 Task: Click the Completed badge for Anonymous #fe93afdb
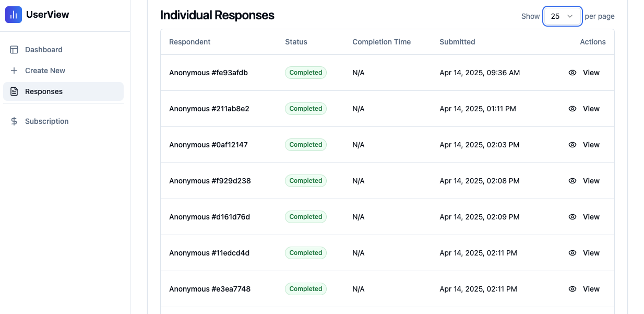pos(306,73)
